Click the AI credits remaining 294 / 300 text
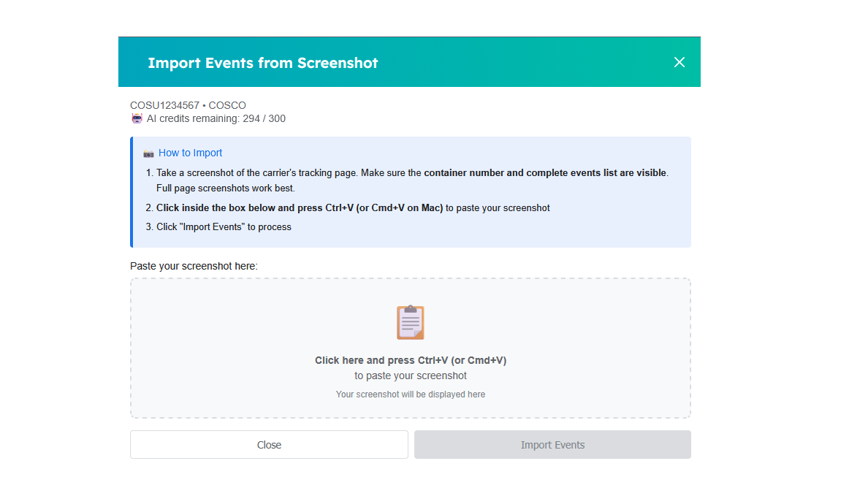The image size is (868, 488). coord(216,118)
